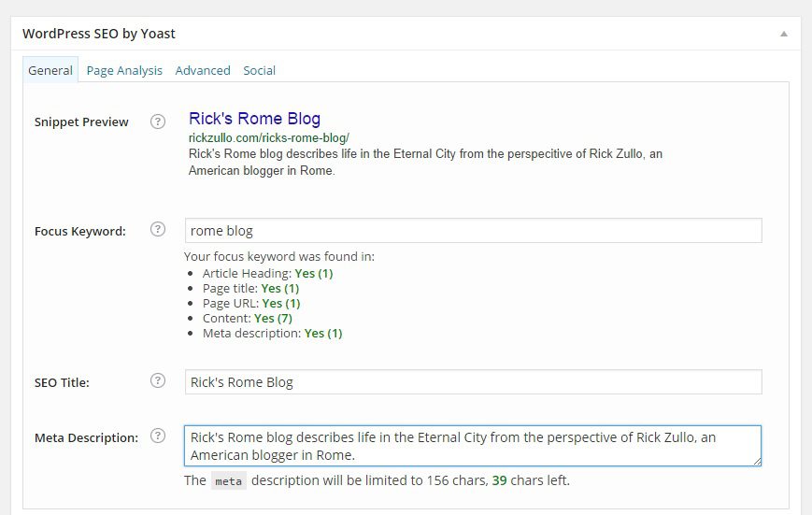
Task: Click the 'meta' code label
Action: pyautogui.click(x=228, y=480)
